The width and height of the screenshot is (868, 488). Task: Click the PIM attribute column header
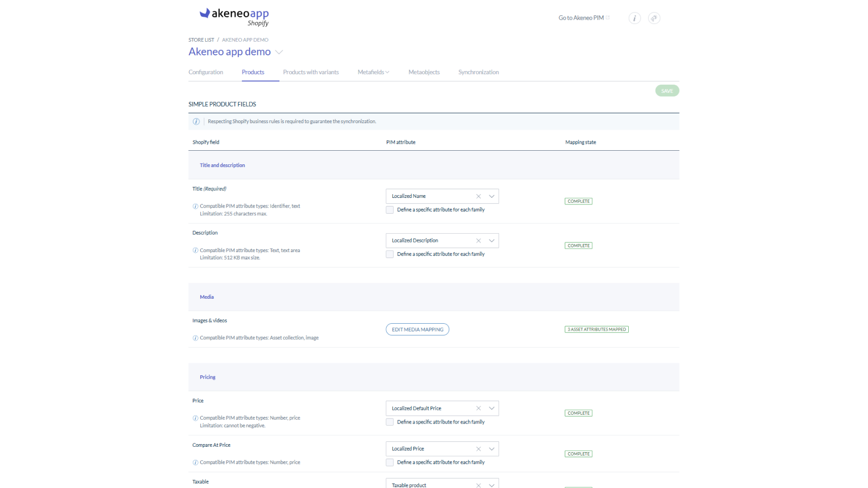click(x=401, y=142)
